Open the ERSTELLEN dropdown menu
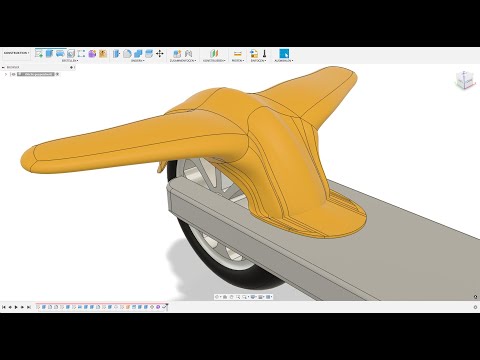Screen dimensions: 480x360 coord(70,61)
